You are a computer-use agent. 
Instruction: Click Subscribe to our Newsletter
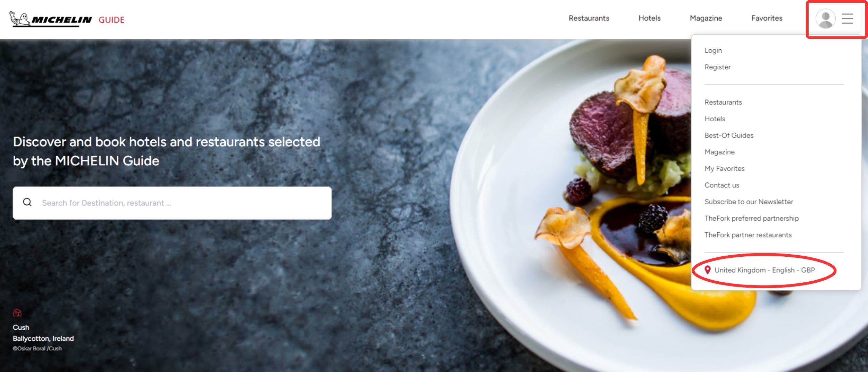(x=749, y=202)
